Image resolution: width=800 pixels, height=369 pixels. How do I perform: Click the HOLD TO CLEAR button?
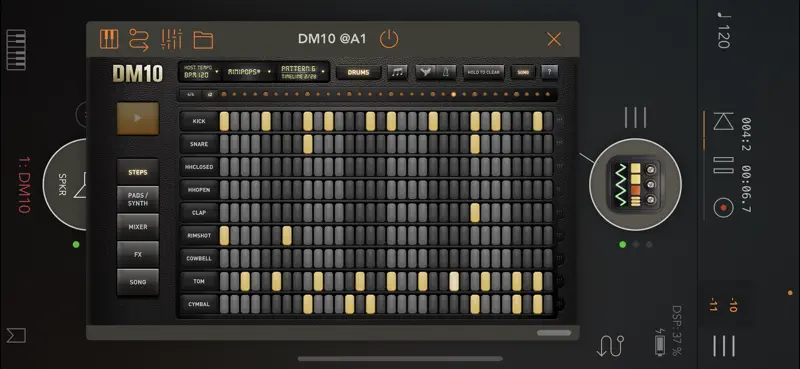coord(484,72)
